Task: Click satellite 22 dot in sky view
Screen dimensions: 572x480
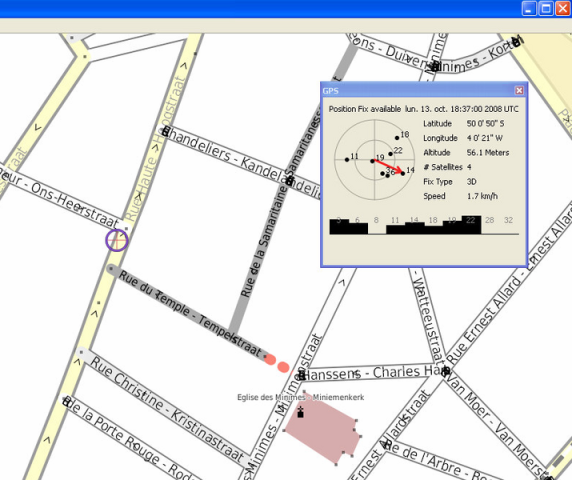Action: click(x=390, y=154)
